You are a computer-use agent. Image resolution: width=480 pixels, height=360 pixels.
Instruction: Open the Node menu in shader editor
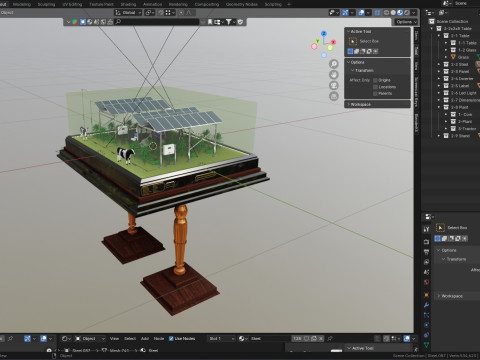[x=159, y=338]
